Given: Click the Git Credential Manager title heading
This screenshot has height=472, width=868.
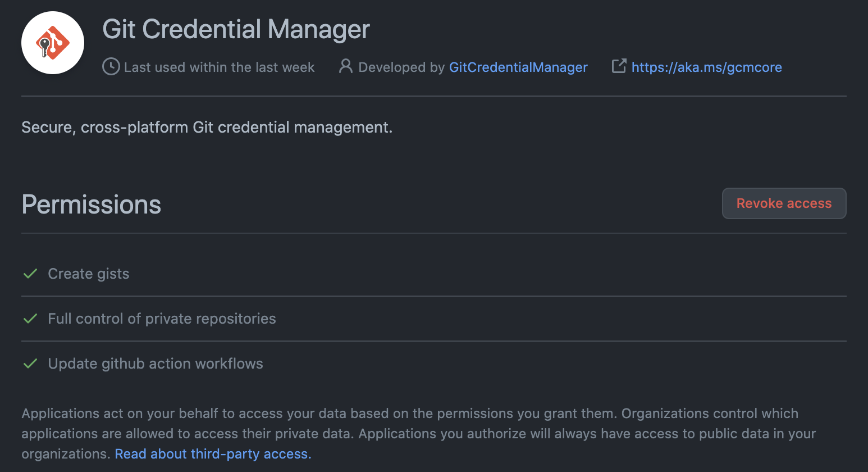Looking at the screenshot, I should tap(236, 29).
